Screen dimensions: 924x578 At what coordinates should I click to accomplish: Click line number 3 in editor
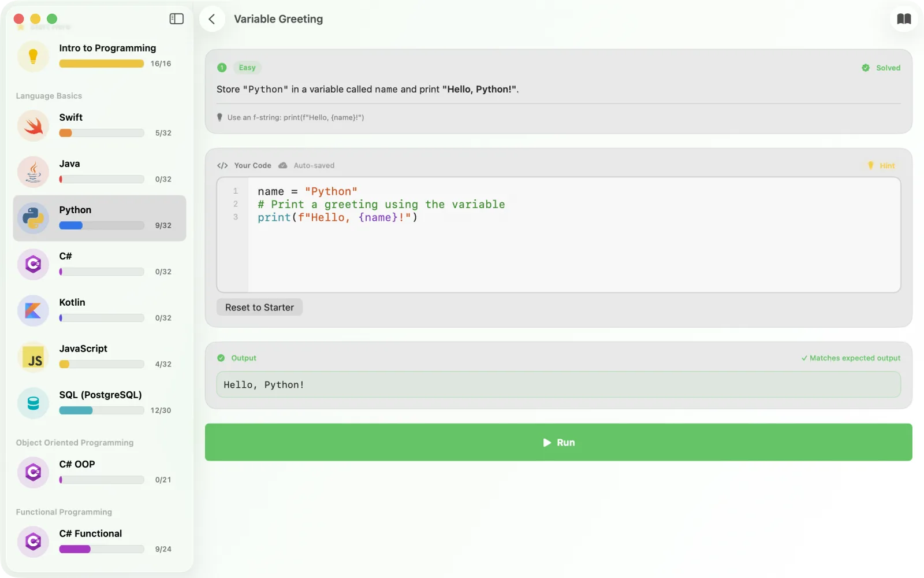pyautogui.click(x=236, y=217)
